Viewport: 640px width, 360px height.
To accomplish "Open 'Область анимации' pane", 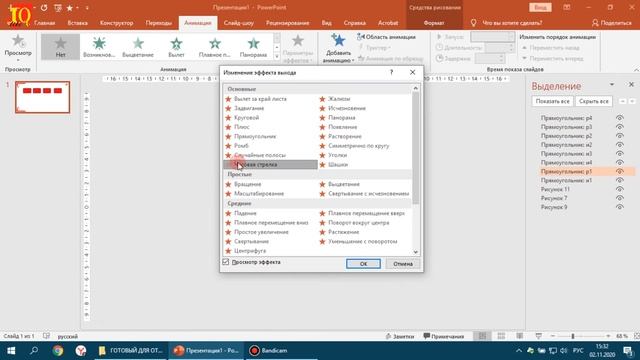I will tap(386, 37).
